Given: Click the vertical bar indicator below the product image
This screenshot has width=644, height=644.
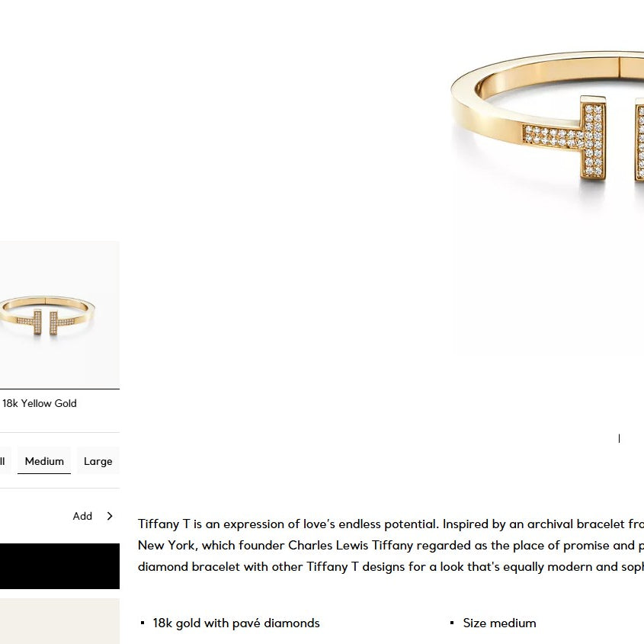Looking at the screenshot, I should [619, 438].
